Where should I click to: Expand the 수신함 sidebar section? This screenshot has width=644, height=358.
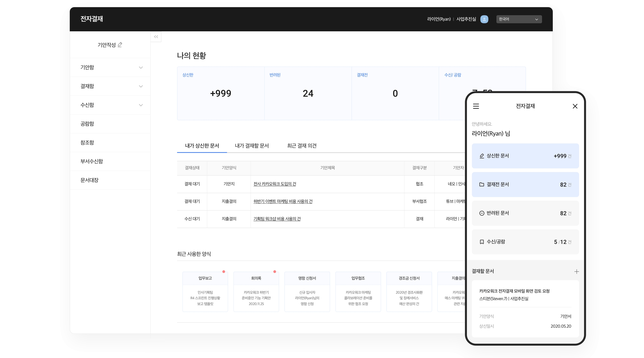(x=141, y=105)
